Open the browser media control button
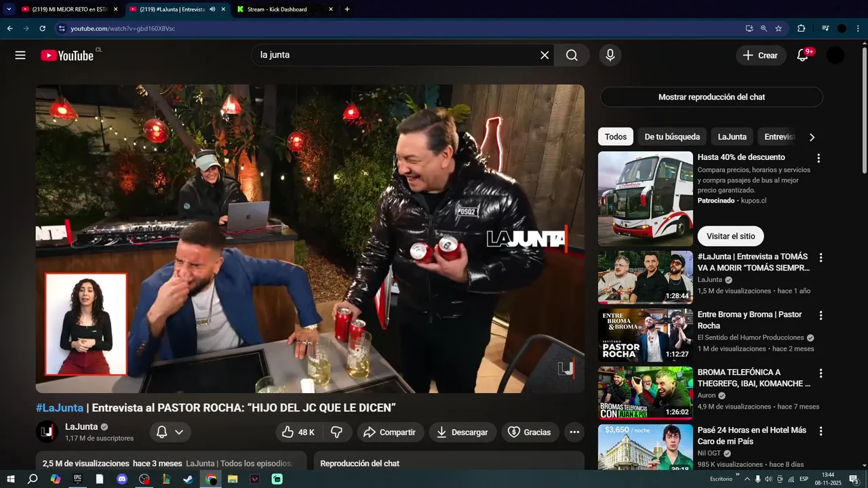The height and width of the screenshot is (488, 868). (x=825, y=28)
